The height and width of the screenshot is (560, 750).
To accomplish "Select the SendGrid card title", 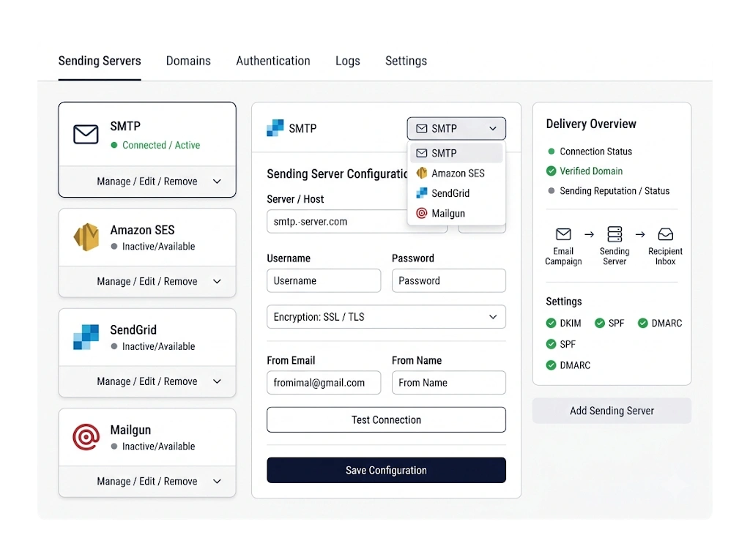I will pyautogui.click(x=133, y=330).
